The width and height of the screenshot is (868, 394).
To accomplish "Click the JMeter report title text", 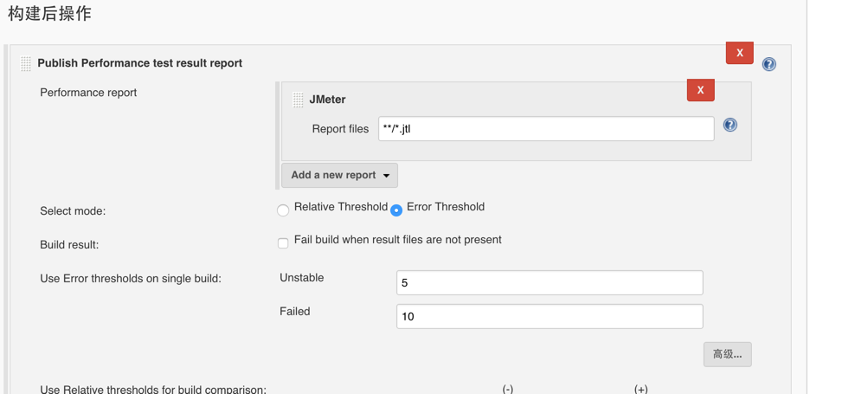I will coord(328,100).
